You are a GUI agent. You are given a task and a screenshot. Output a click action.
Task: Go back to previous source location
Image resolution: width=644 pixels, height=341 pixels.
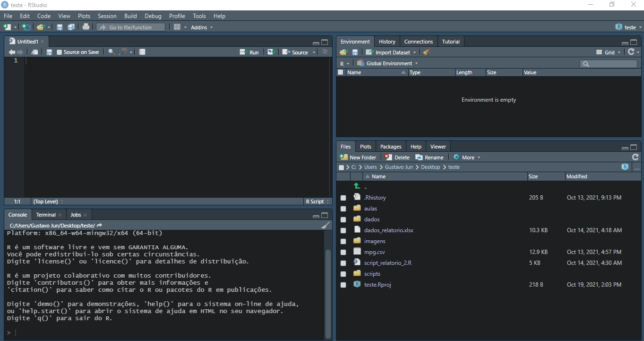tap(12, 52)
